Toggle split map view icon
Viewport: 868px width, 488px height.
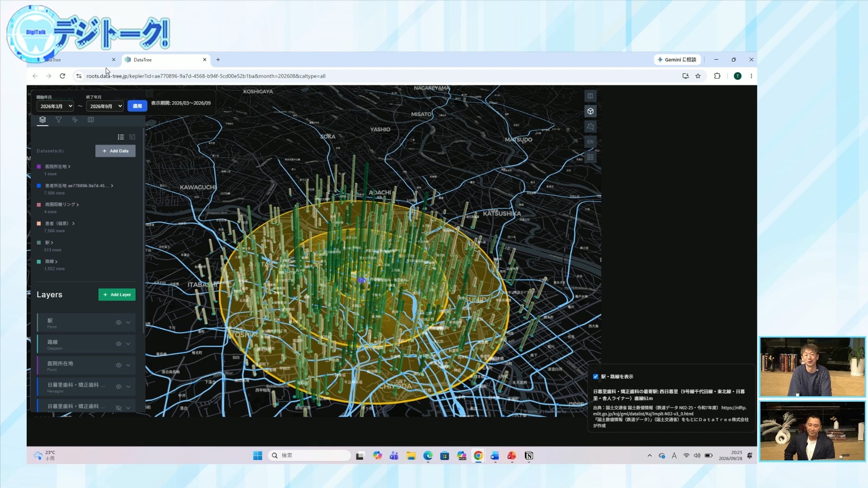(590, 96)
